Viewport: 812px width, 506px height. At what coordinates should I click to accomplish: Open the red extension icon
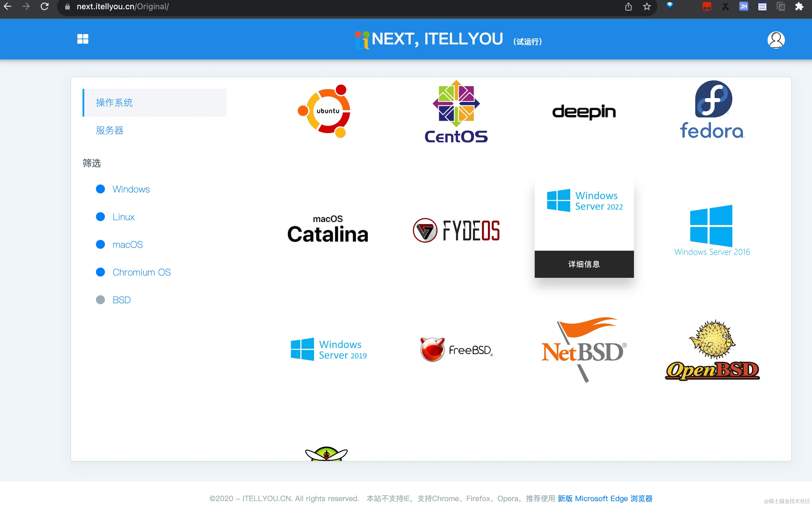707,6
